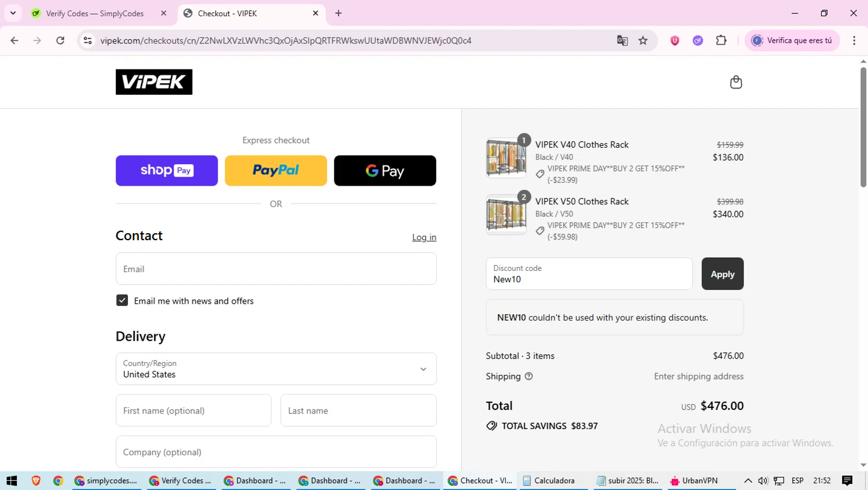Pay with Google Pay
Viewport: 868px width, 490px height.
(385, 171)
